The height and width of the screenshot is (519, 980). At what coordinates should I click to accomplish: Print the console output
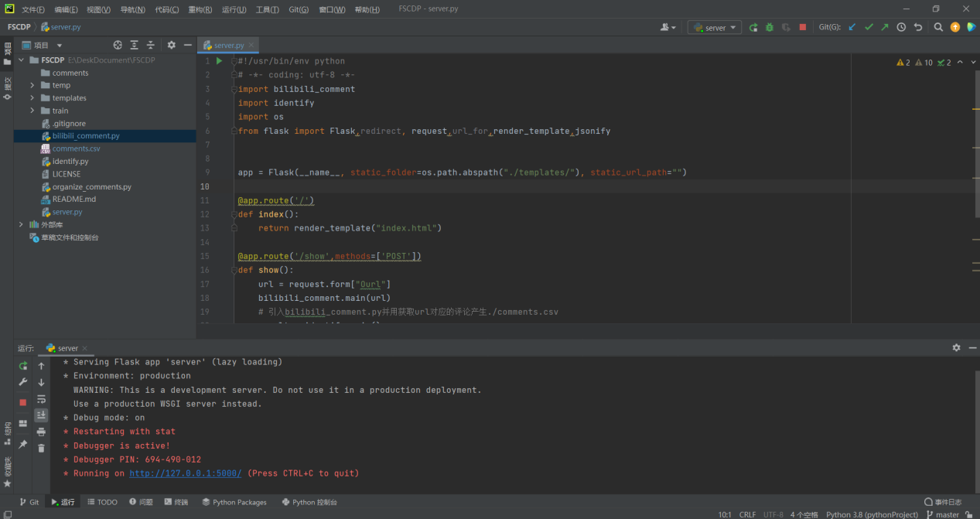click(41, 432)
